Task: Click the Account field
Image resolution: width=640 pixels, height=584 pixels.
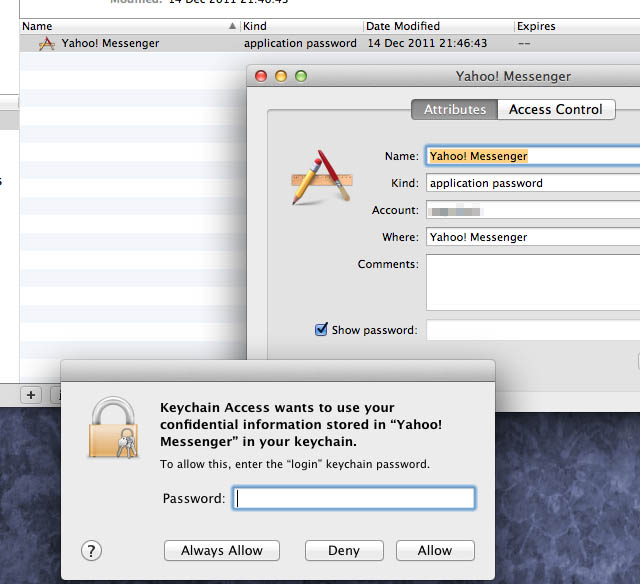Action: pos(533,210)
